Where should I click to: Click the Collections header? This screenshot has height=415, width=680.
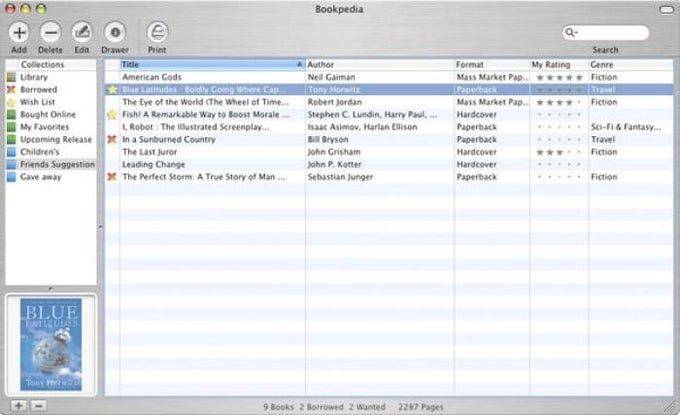pyautogui.click(x=51, y=65)
